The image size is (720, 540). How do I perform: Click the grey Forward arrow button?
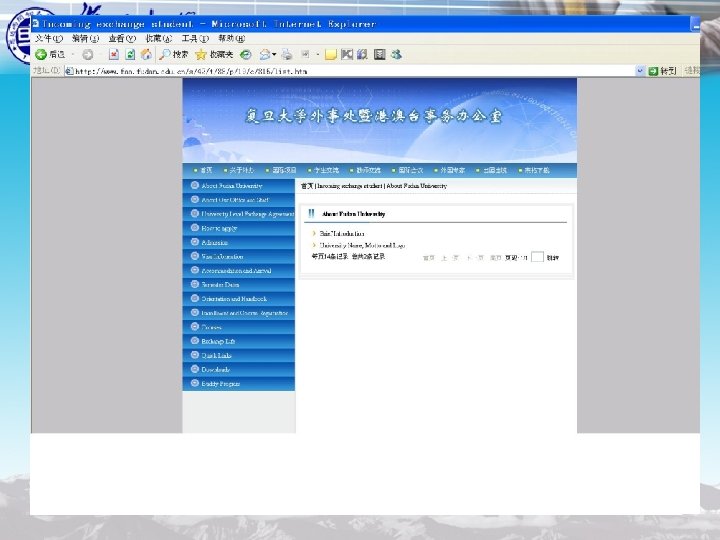pyautogui.click(x=88, y=55)
